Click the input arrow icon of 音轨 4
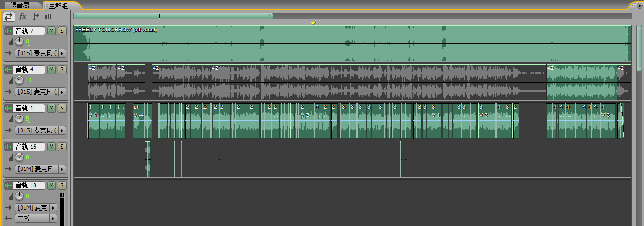The height and width of the screenshot is (226, 644). point(8,92)
